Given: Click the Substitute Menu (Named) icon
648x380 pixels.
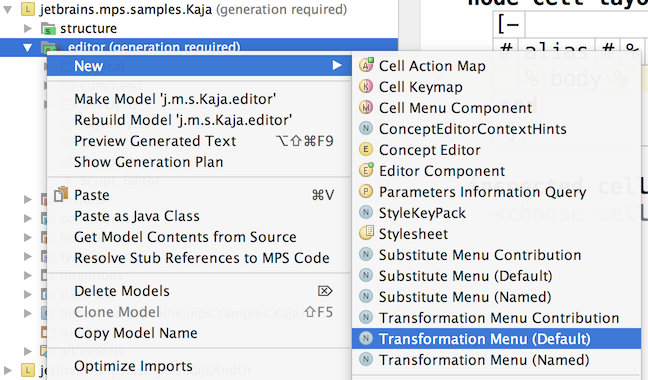Looking at the screenshot, I should point(366,297).
